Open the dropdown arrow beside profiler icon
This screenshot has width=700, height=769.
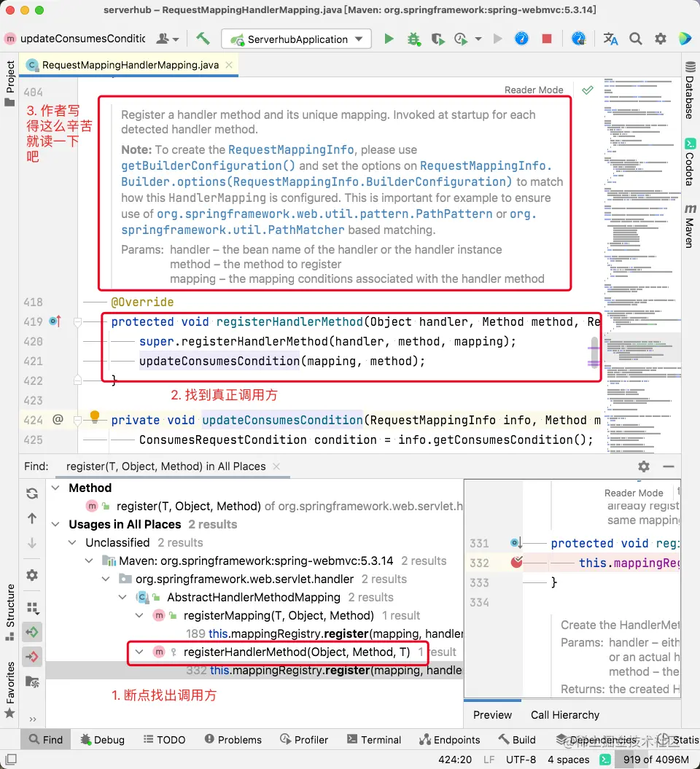pos(478,39)
